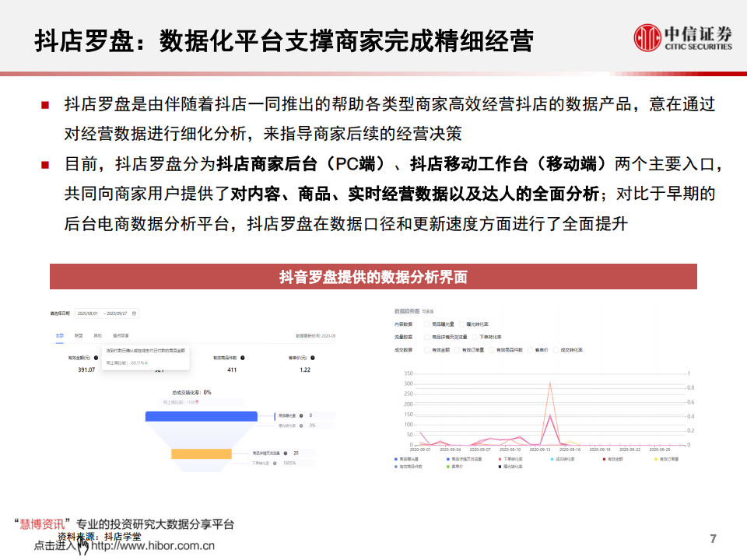Click the 1.22 value under 客单价(元)

click(x=305, y=369)
